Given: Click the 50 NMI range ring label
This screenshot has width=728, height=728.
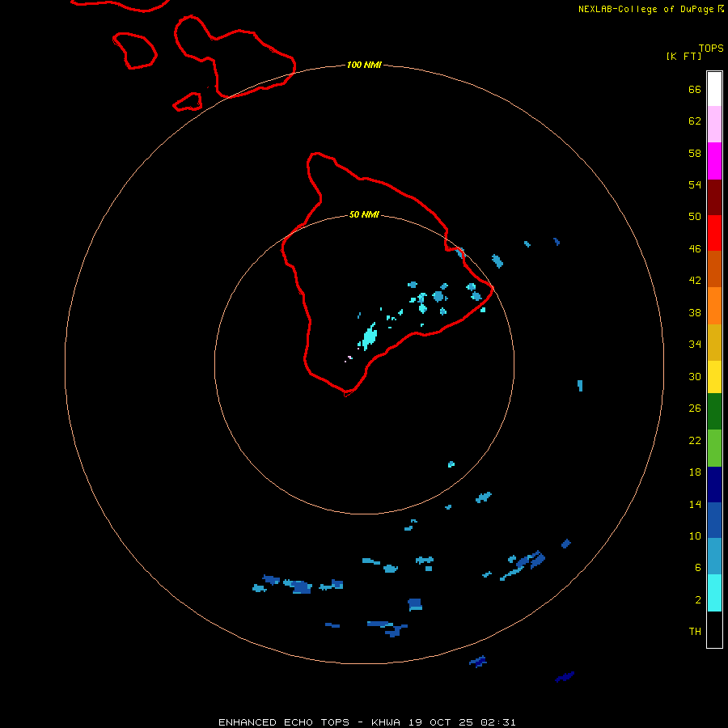Looking at the screenshot, I should (x=364, y=214).
